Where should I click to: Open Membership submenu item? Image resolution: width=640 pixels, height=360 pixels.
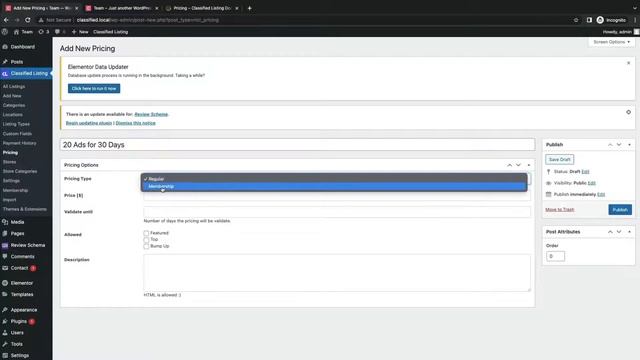tap(15, 190)
